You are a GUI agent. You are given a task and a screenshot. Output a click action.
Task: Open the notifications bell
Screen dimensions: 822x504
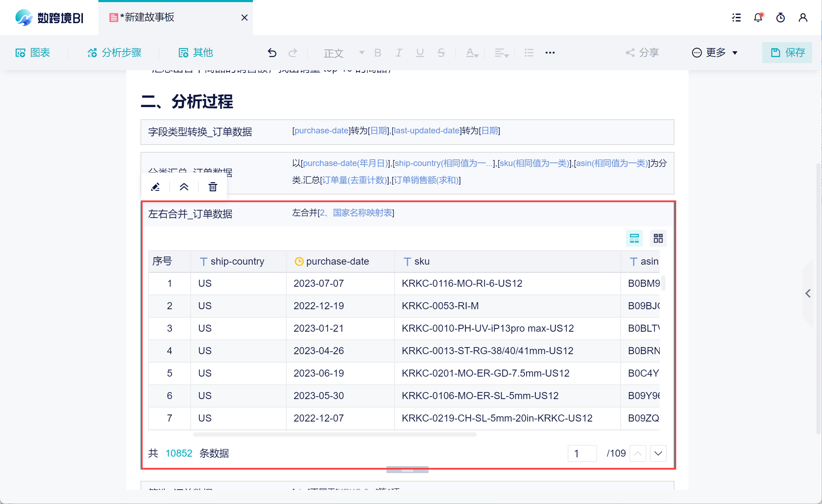point(758,18)
